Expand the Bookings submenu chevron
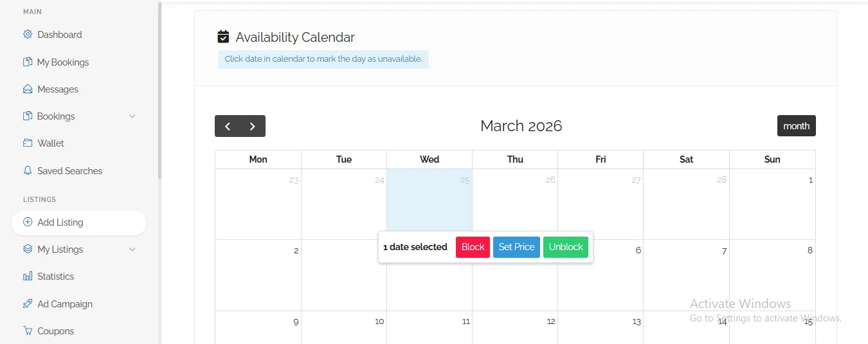Image resolution: width=868 pixels, height=344 pixels. click(132, 116)
